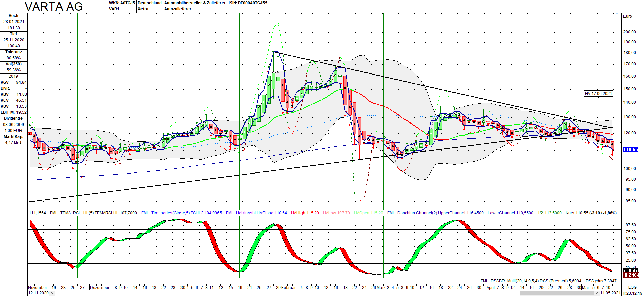Screen dimensions: 644x296
Task: Click the Xetra exchange label
Action: pos(143,9)
